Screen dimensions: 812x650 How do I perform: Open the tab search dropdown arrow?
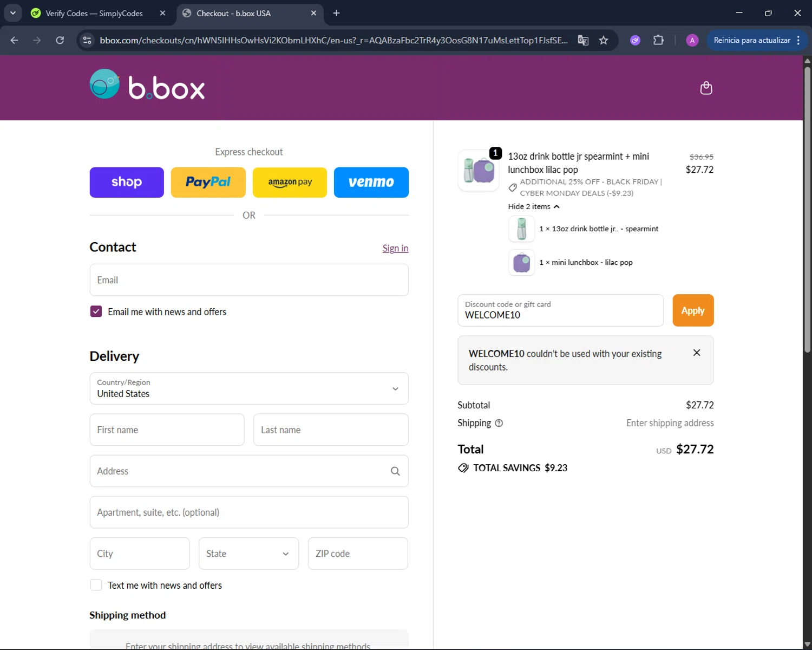click(x=12, y=13)
